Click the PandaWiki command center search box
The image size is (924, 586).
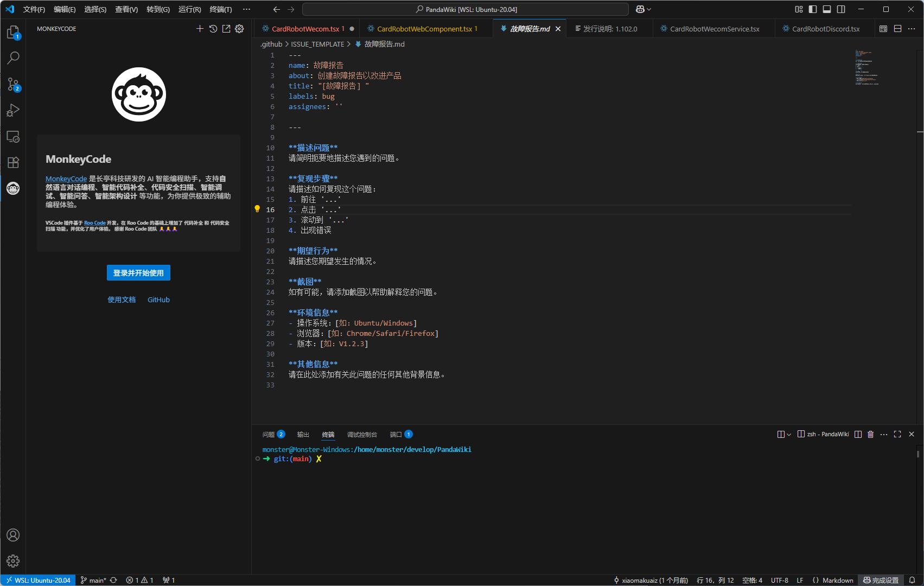(x=466, y=9)
